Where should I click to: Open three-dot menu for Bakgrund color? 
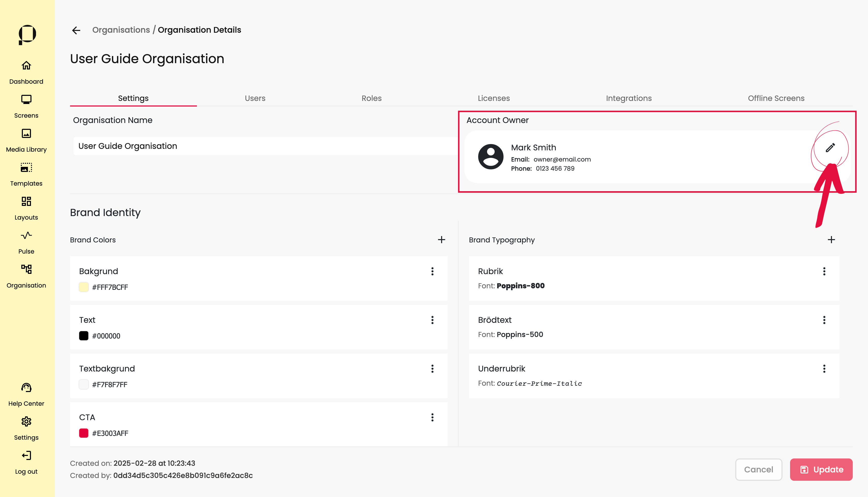(432, 271)
